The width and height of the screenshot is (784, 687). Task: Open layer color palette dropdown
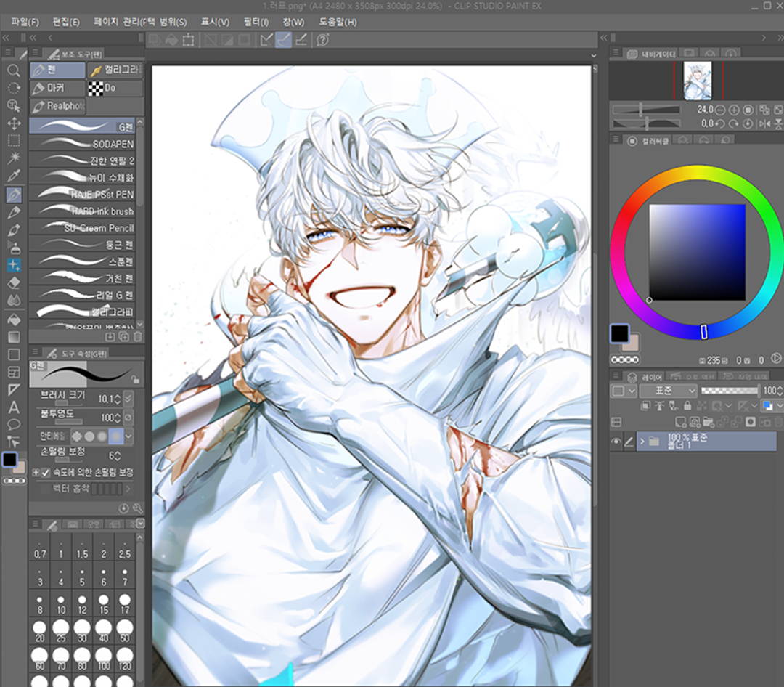pyautogui.click(x=623, y=391)
